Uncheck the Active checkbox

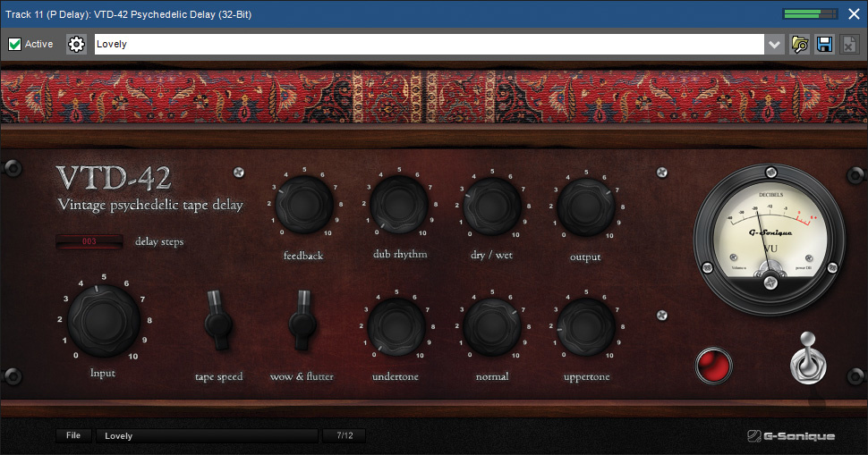[15, 44]
